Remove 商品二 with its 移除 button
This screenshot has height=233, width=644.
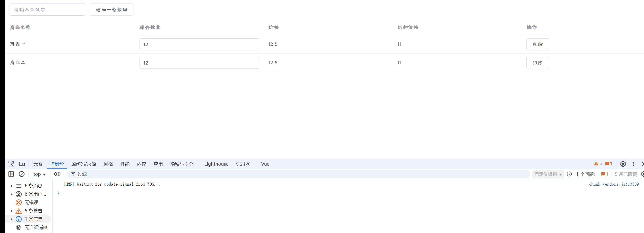pos(538,63)
